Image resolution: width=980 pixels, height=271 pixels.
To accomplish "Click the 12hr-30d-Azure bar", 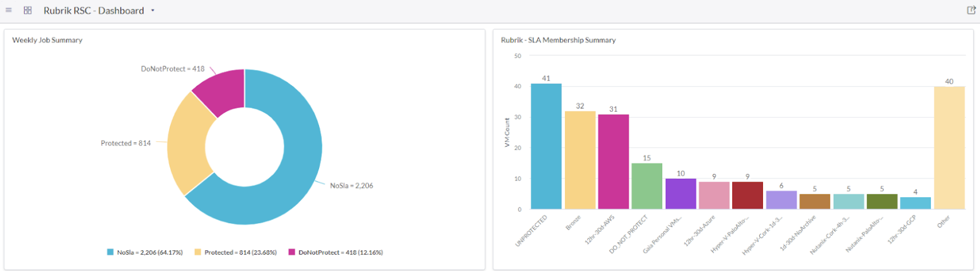I will pos(714,195).
